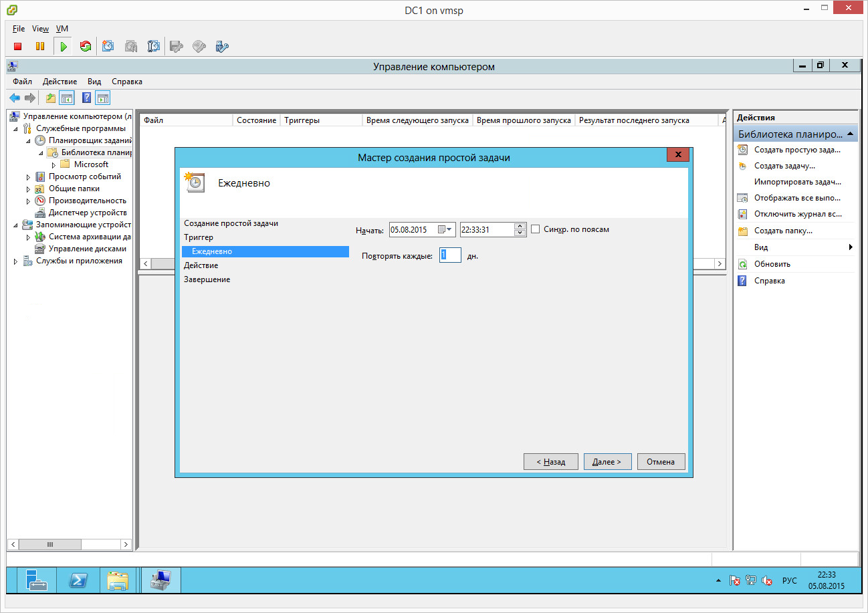The width and height of the screenshot is (868, 613).
Task: Click Импортировать задачу action
Action: (x=797, y=182)
